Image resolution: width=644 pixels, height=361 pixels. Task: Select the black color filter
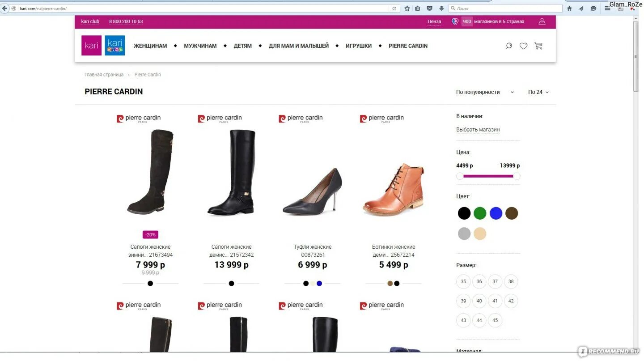464,213
